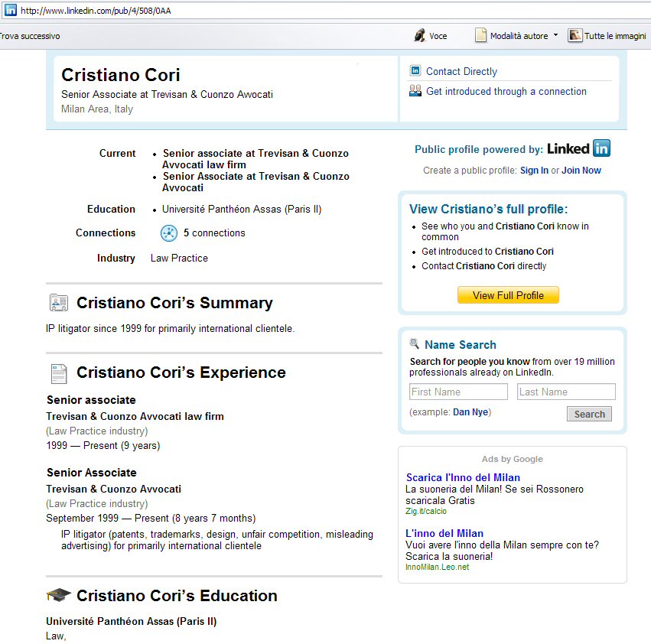This screenshot has width=651, height=644.
Task: Click the connections network icon
Action: (x=169, y=233)
